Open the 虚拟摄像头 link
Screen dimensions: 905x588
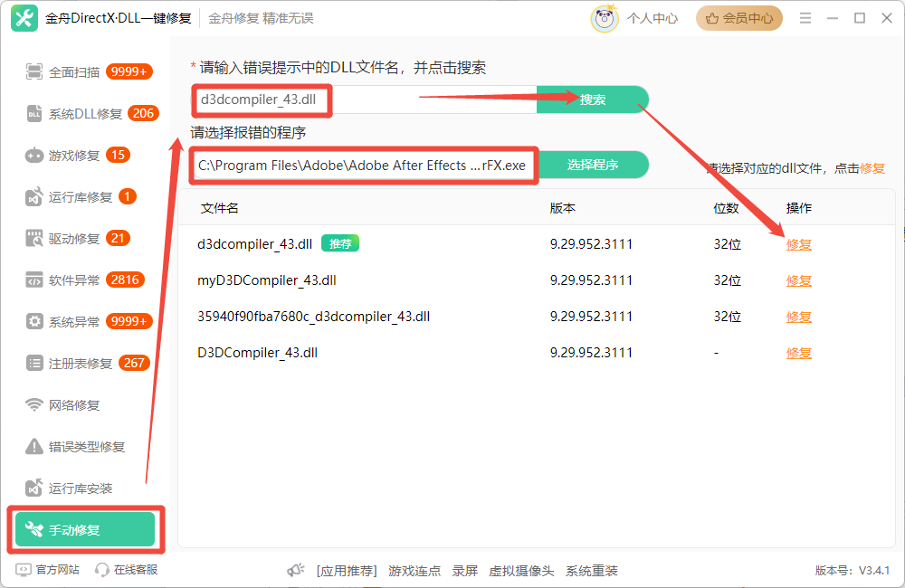pos(521,571)
